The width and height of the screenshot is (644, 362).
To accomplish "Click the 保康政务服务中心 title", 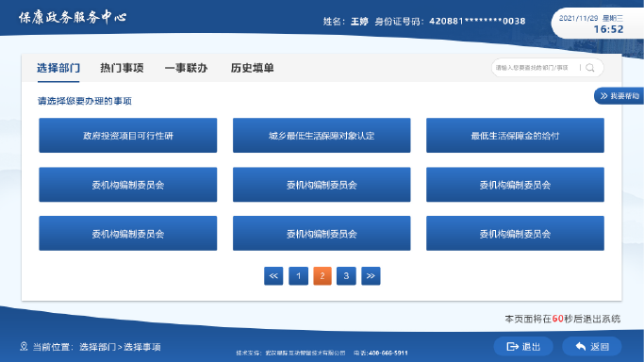I will [73, 17].
